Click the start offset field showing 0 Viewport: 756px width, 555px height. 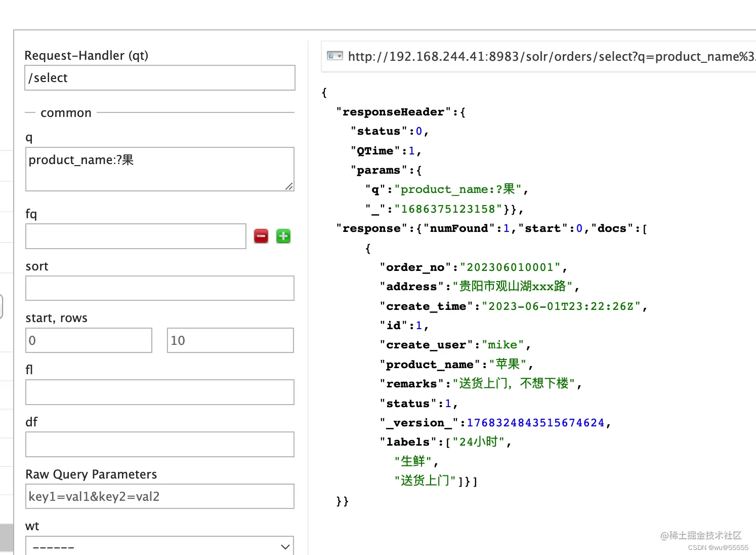(x=89, y=340)
